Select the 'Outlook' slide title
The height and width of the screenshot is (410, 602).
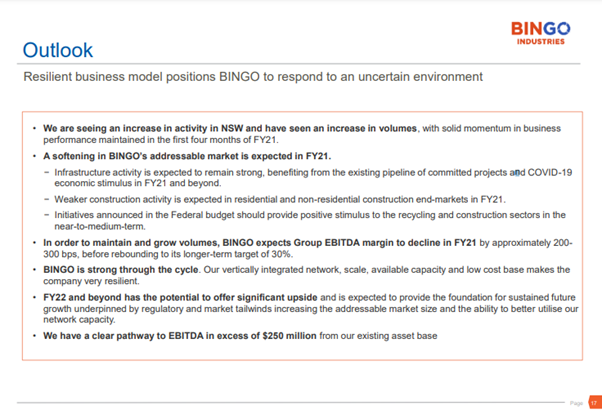[x=58, y=50]
